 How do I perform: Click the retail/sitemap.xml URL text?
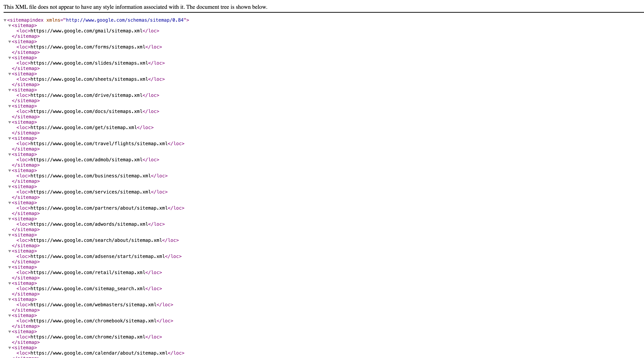pyautogui.click(x=88, y=272)
